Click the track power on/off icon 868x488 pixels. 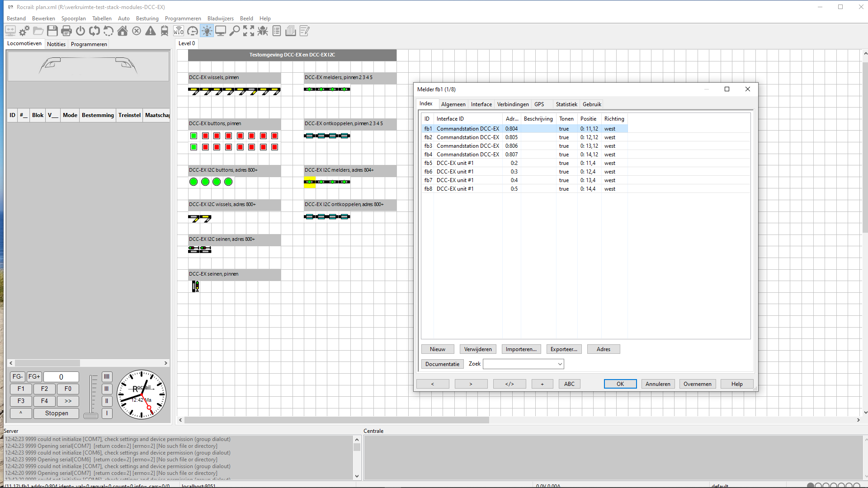coord(80,31)
